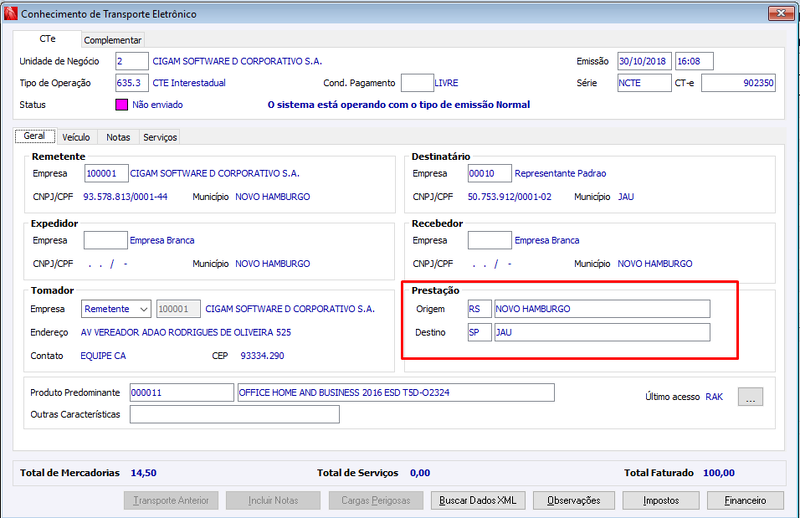This screenshot has width=800, height=518.
Task: Click the Recebedor Município NOVO HAMBURGO
Action: (x=655, y=264)
